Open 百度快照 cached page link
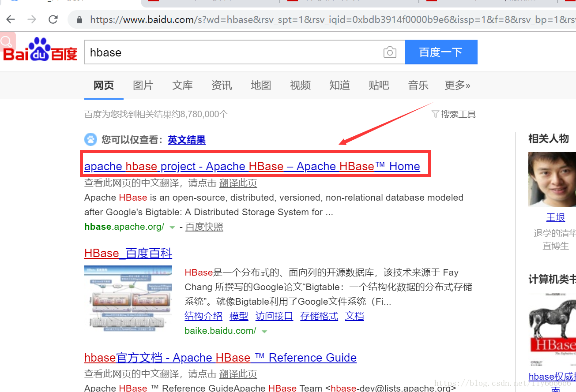 [204, 227]
